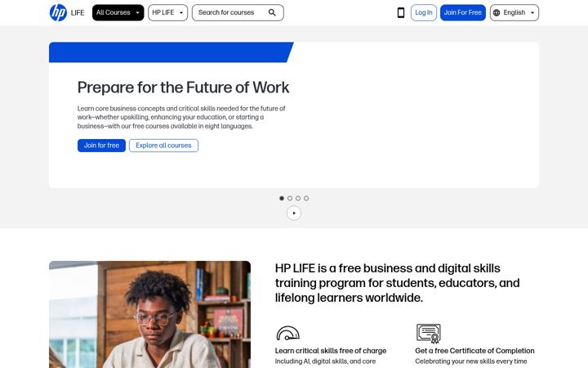
Task: Click the student studying photo
Action: [x=149, y=314]
